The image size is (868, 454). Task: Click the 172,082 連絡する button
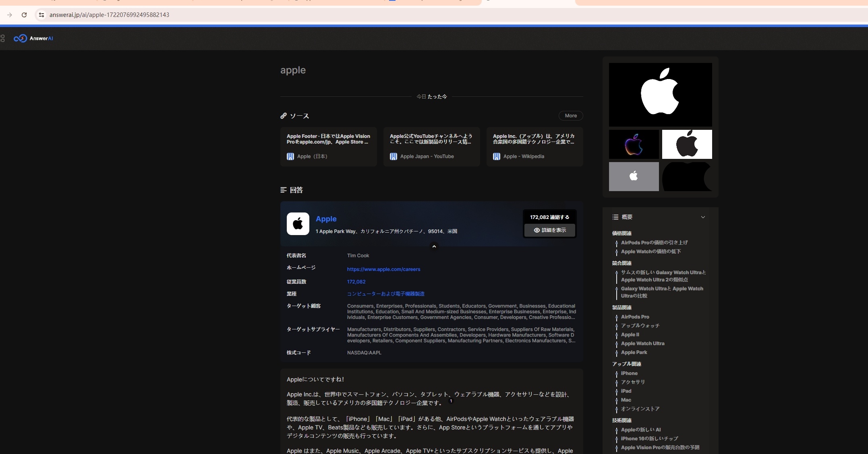click(550, 217)
